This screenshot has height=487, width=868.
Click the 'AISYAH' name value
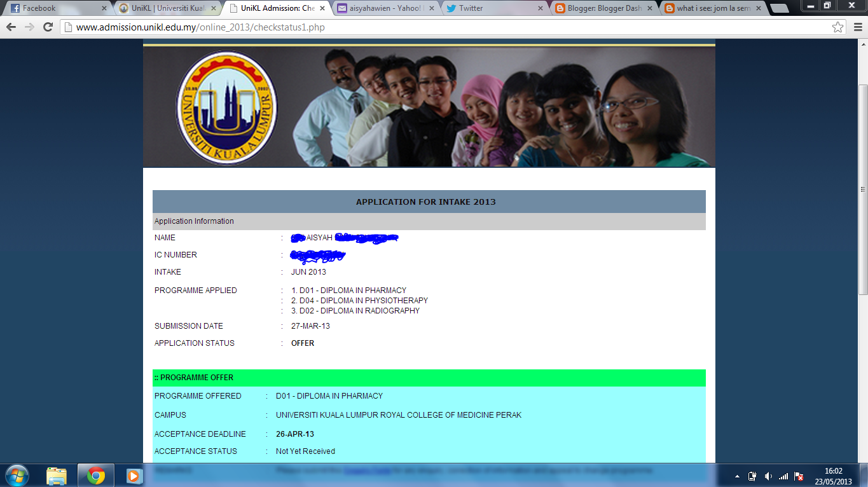pyautogui.click(x=319, y=238)
